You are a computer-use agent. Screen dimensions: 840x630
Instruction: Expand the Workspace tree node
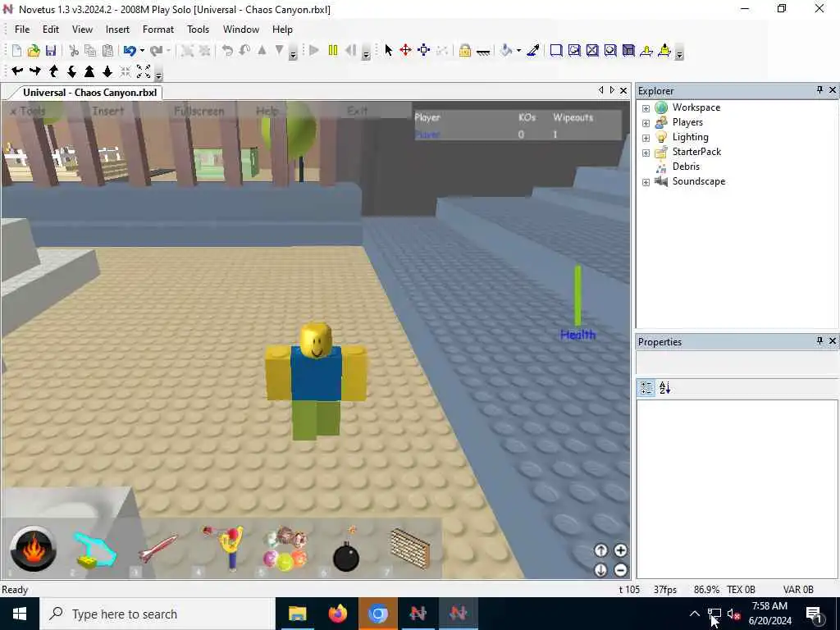coord(646,108)
